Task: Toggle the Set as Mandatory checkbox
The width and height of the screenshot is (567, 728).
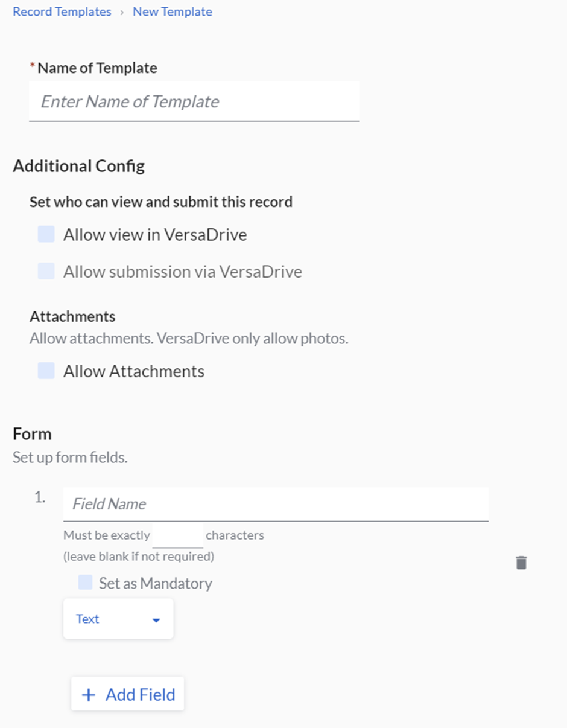Action: coord(86,583)
